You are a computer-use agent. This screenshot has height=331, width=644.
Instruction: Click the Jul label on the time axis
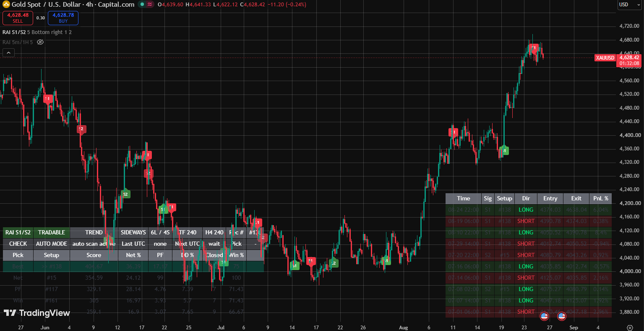tap(221, 328)
